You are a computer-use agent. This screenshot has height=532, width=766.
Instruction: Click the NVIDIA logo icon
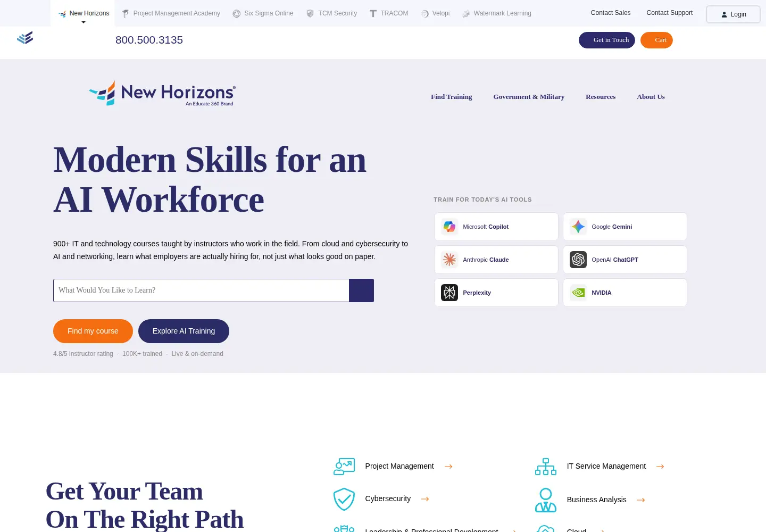click(578, 293)
